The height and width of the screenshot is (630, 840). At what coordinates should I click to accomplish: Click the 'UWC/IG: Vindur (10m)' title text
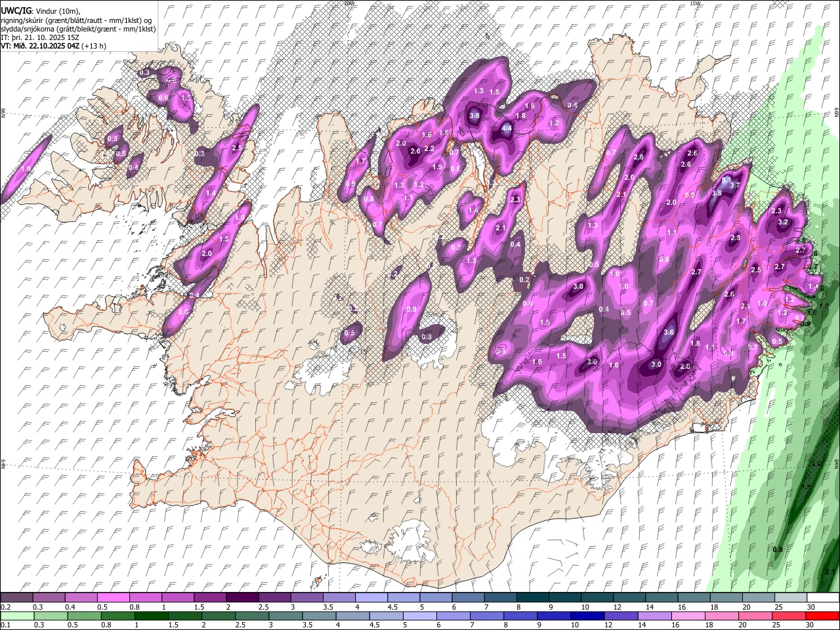[x=41, y=10]
